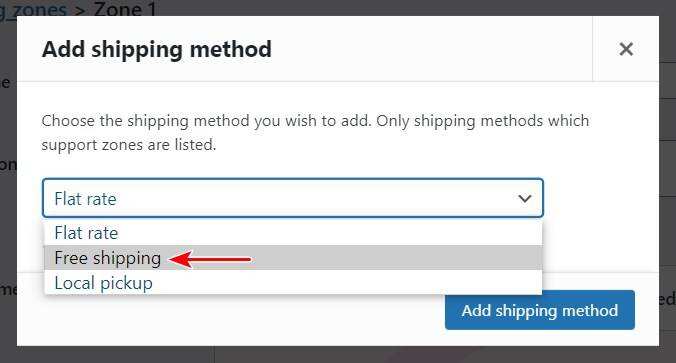Viewport: 676px width, 363px height.
Task: Click the dimmed backdrop below the dialog
Action: click(x=338, y=354)
